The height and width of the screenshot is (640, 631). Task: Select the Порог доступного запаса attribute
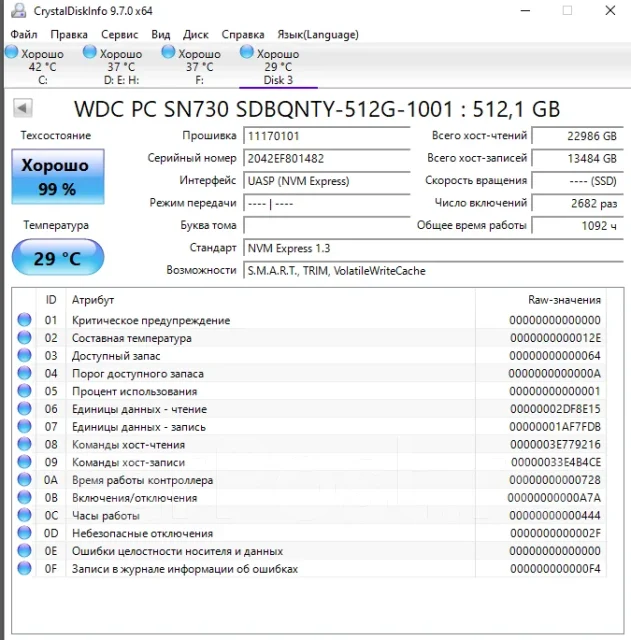tap(138, 373)
